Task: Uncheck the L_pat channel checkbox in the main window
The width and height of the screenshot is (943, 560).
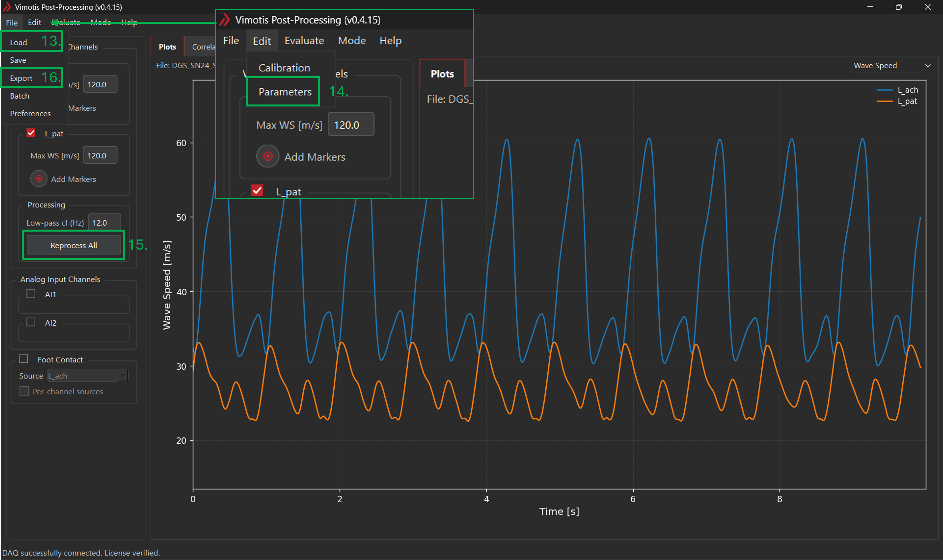Action: pos(31,133)
